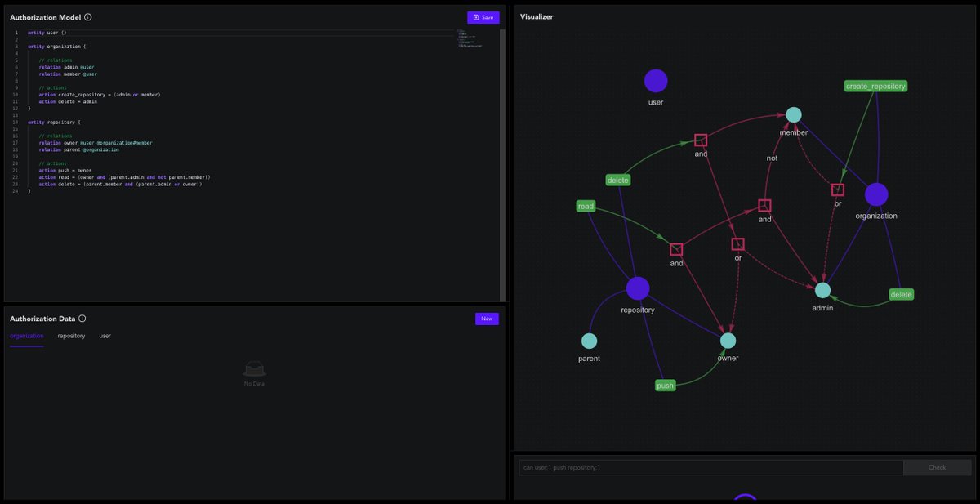Click the 'and' node linked from read

[676, 249]
